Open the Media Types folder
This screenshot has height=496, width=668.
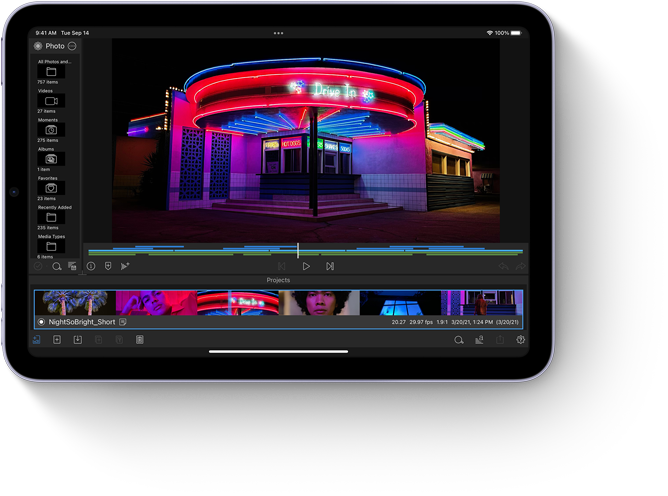(x=51, y=246)
